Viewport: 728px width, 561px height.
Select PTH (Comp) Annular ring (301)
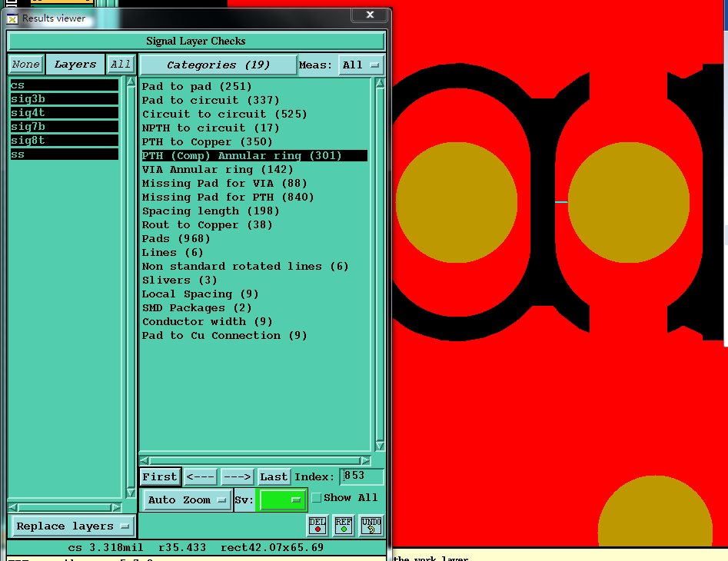254,155
